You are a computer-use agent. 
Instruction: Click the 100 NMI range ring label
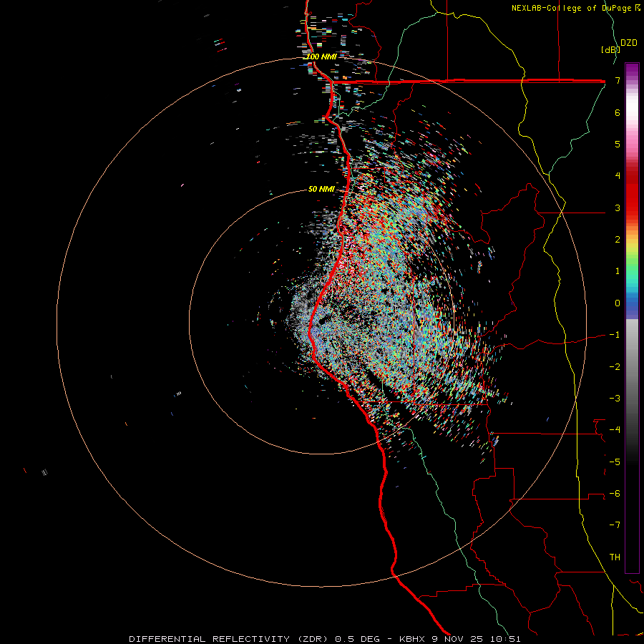point(321,57)
